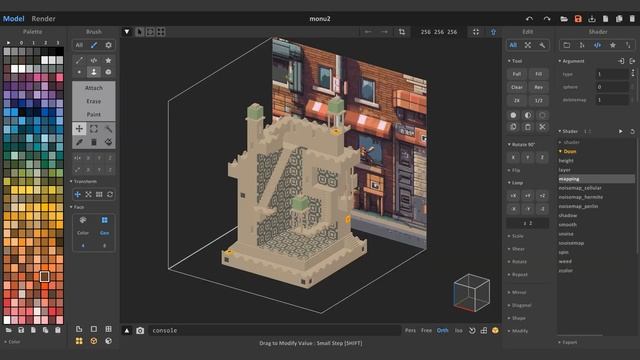Viewport: 640px width, 360px height.
Task: Select the pattern star brush icon
Action: click(x=108, y=60)
